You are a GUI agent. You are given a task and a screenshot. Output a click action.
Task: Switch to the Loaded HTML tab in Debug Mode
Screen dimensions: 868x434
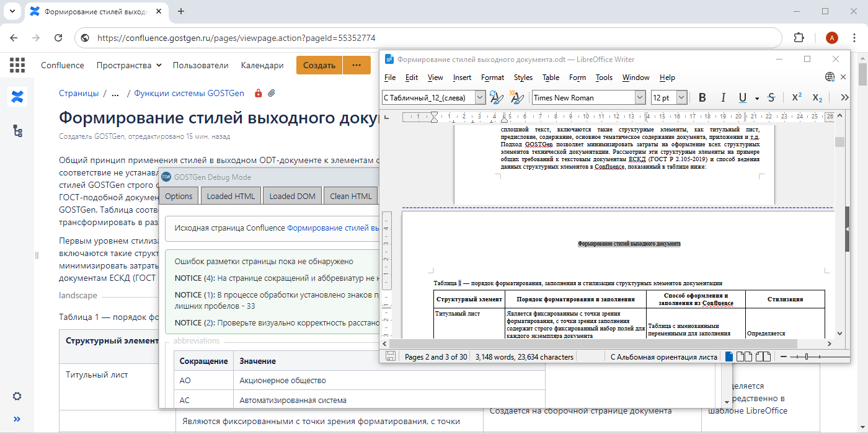click(231, 196)
